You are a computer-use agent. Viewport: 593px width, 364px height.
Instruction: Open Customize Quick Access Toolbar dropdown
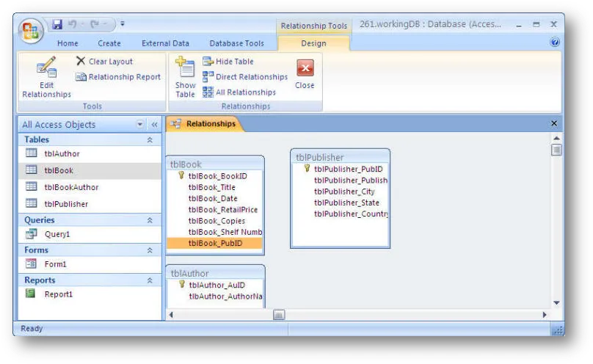(x=123, y=23)
